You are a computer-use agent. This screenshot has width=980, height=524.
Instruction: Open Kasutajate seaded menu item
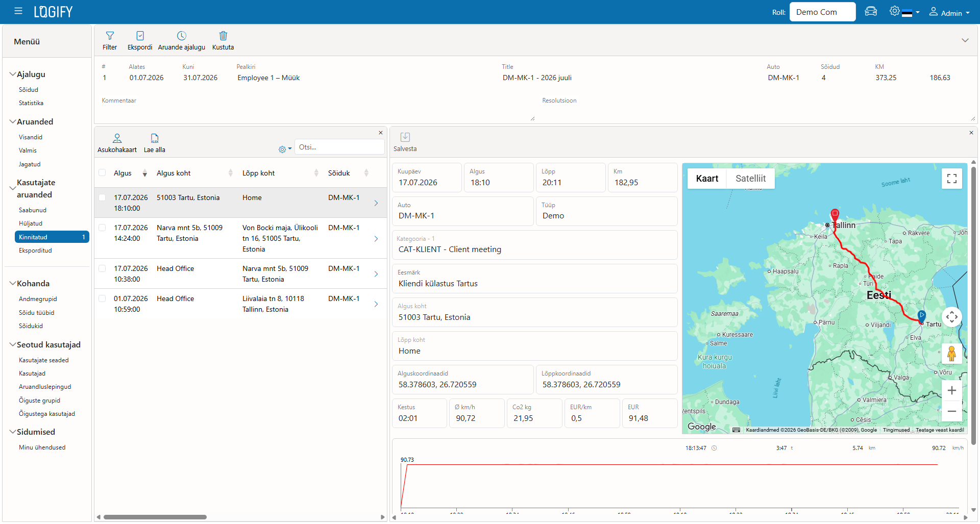coord(44,360)
